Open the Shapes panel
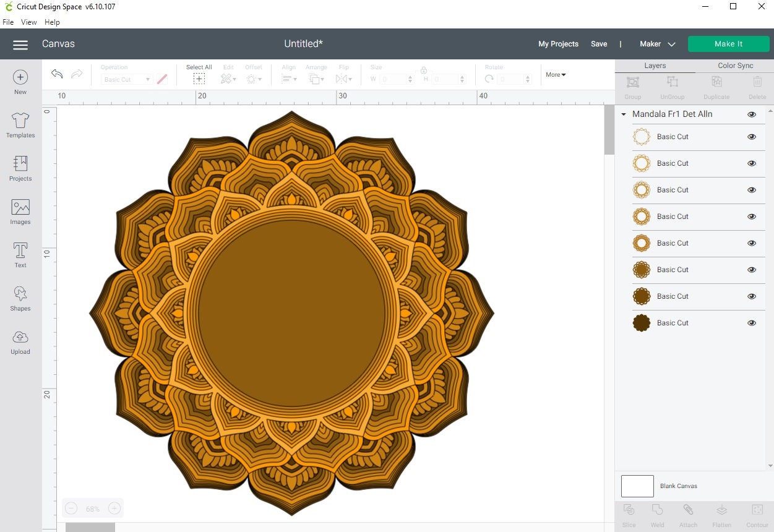 pos(20,297)
